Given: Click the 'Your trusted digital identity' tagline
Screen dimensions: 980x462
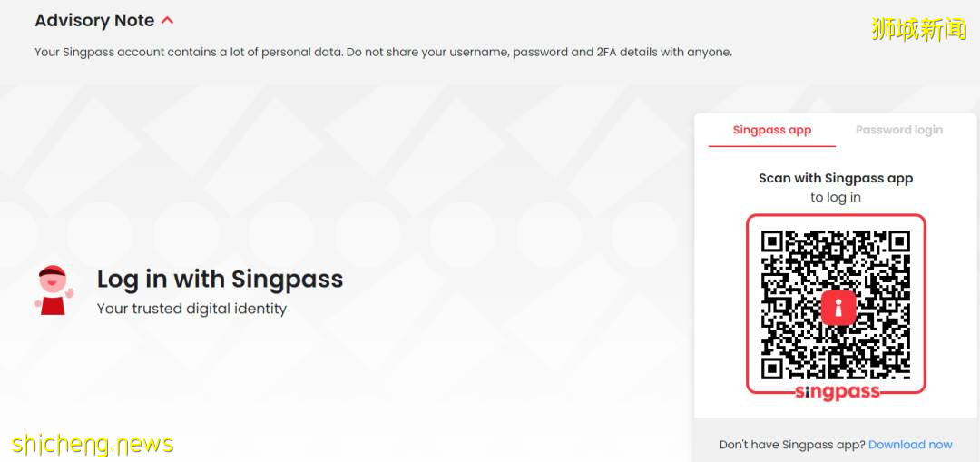Looking at the screenshot, I should coord(191,309).
